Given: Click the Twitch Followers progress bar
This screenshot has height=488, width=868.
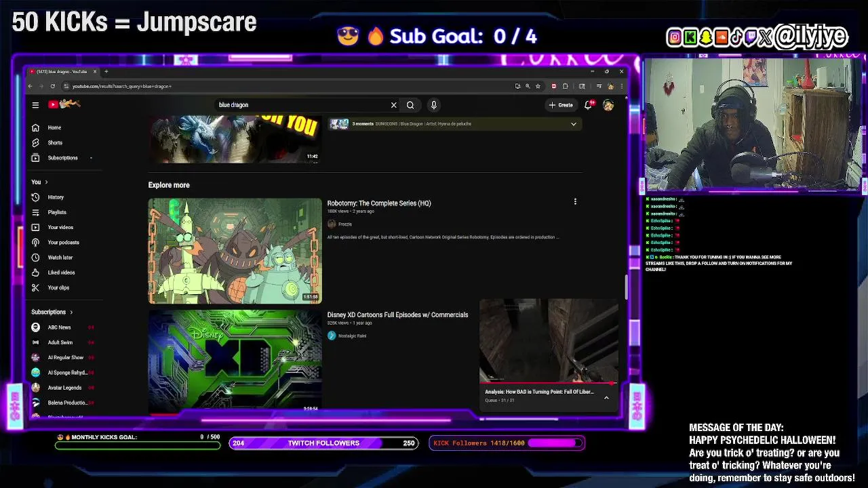Looking at the screenshot, I should 323,443.
